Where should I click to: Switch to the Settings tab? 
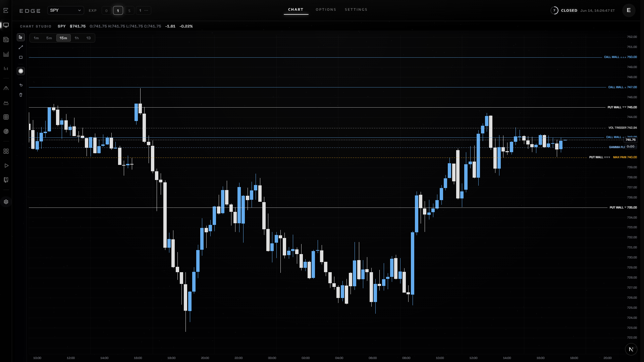[356, 9]
